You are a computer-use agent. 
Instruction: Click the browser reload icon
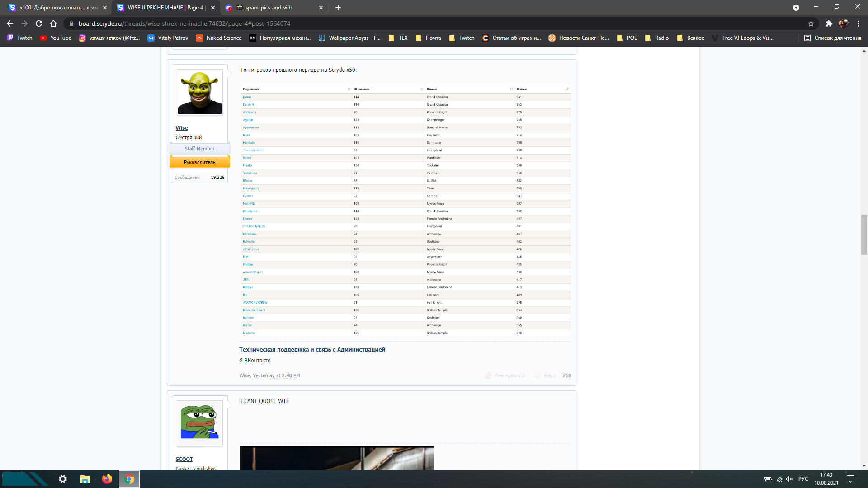pos(39,23)
